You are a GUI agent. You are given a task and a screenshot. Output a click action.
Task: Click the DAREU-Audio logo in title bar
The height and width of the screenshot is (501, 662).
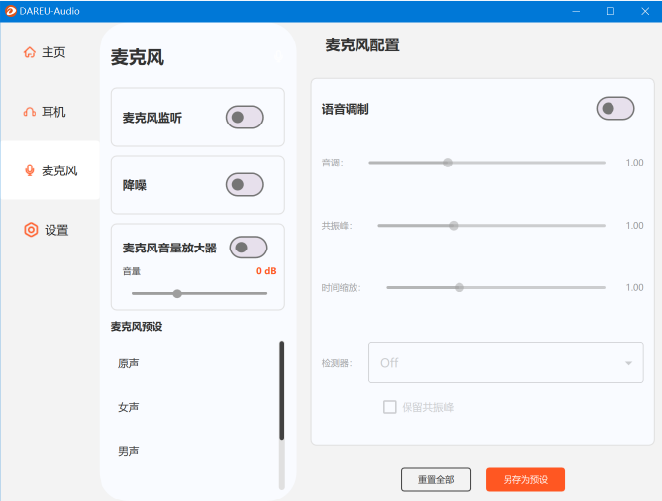coord(11,11)
